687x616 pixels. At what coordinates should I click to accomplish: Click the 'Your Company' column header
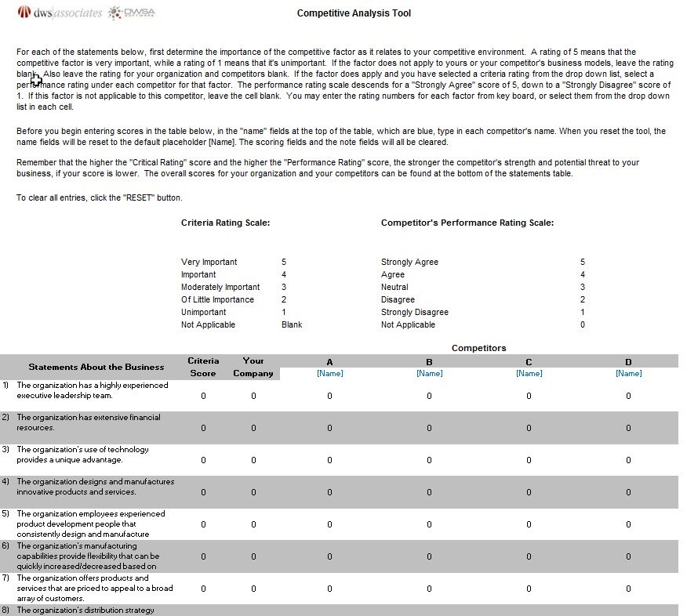[x=253, y=367]
